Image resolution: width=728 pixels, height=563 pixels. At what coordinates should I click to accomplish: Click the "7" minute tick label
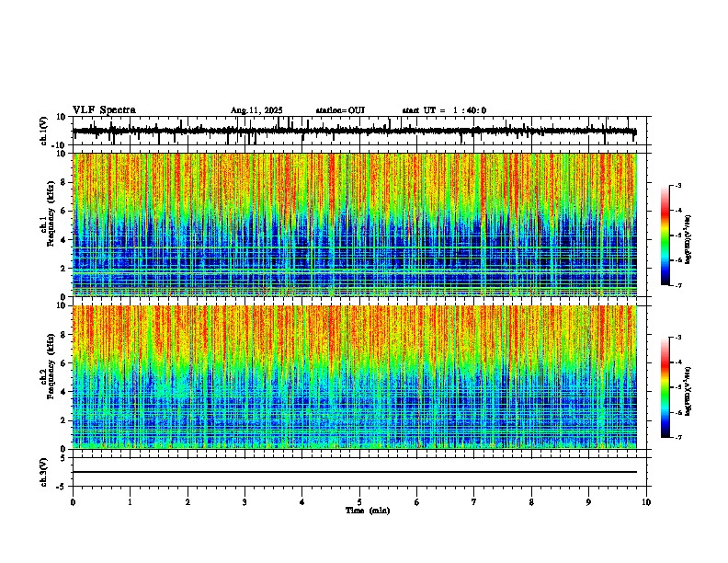point(474,502)
